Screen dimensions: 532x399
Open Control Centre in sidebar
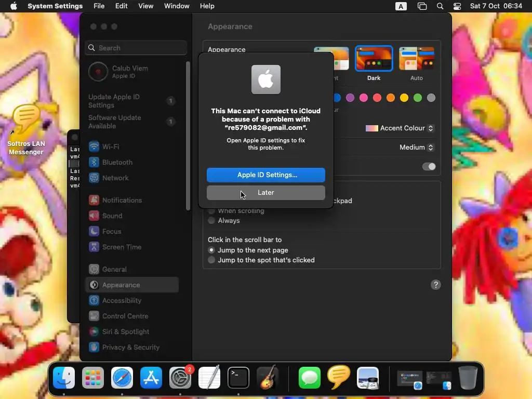pos(131,316)
